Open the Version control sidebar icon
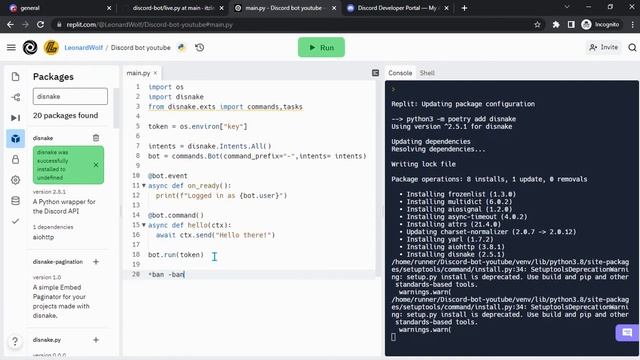The height and width of the screenshot is (360, 640). coord(16,97)
